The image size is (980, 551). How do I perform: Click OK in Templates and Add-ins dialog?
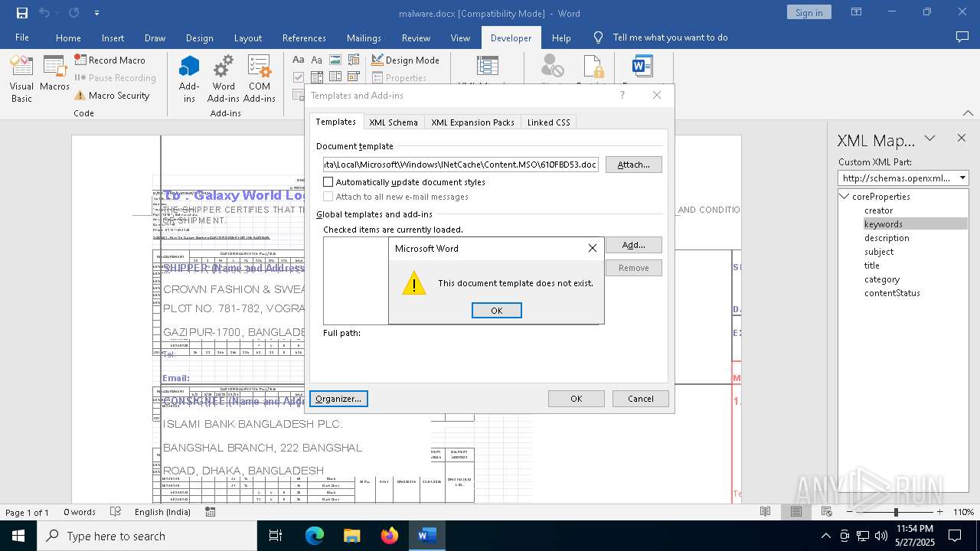[577, 399]
